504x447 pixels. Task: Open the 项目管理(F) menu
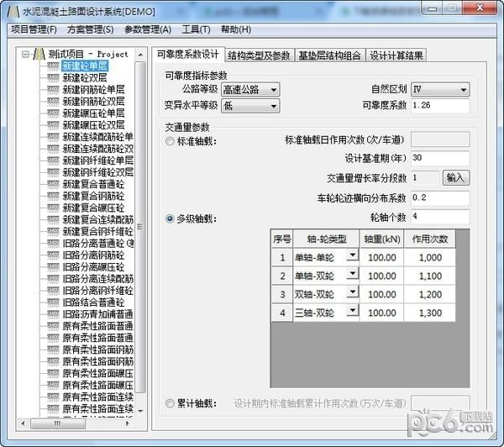point(34,29)
